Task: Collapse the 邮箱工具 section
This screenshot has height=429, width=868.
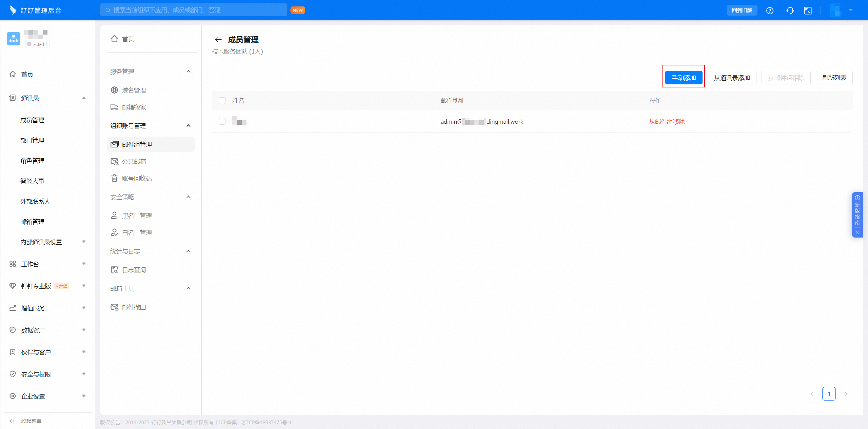Action: coord(189,288)
